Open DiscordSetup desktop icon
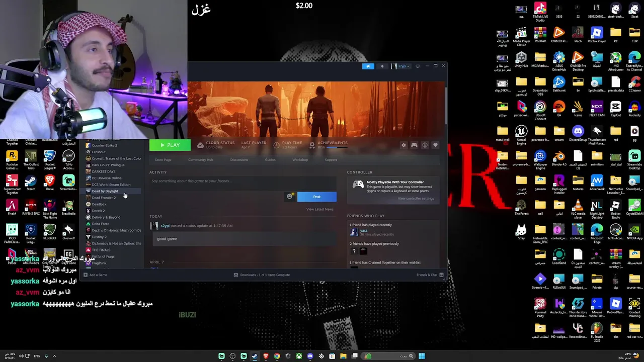The width and height of the screenshot is (644, 362). point(578,134)
